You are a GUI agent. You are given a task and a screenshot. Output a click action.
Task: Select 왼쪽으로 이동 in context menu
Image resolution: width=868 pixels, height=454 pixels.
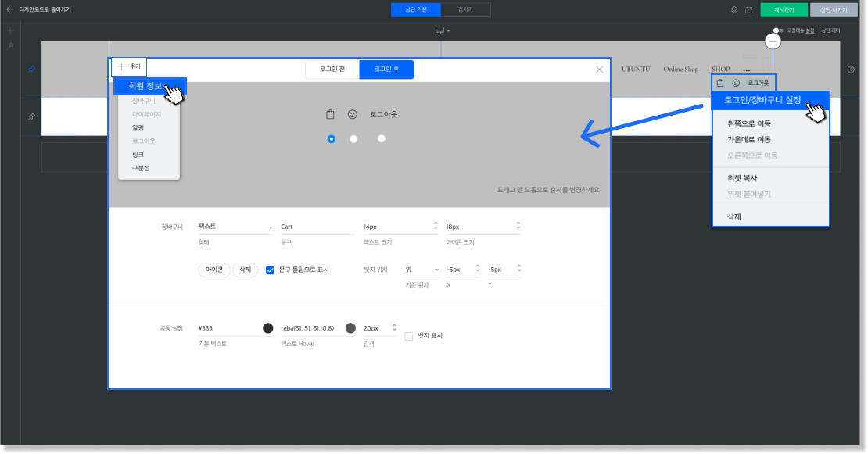749,124
